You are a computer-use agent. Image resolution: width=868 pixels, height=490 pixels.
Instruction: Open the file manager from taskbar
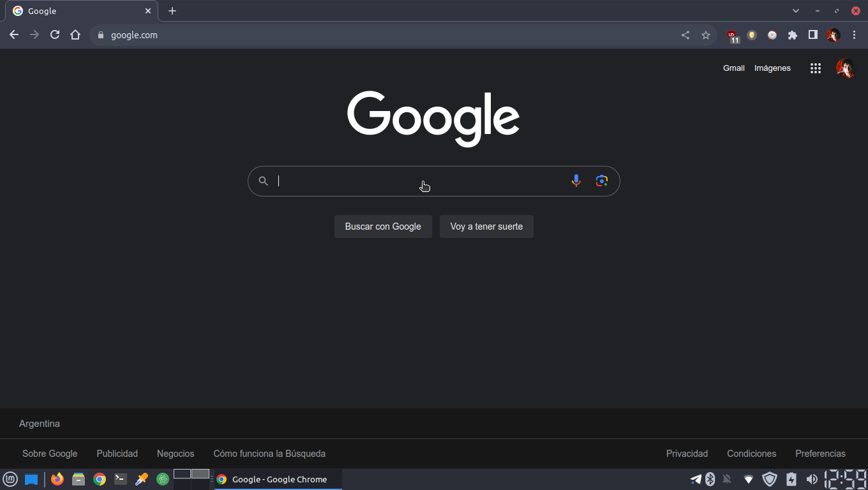pyautogui.click(x=79, y=479)
